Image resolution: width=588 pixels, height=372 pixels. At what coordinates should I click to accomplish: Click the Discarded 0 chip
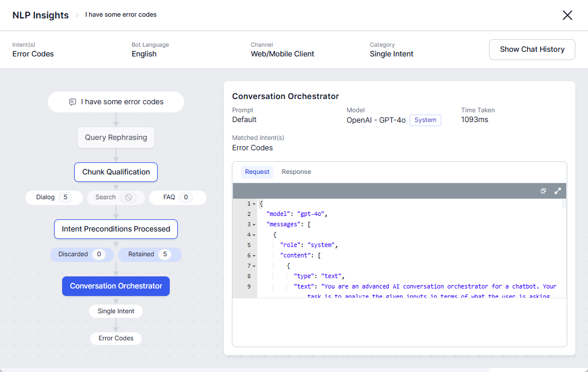(x=82, y=255)
